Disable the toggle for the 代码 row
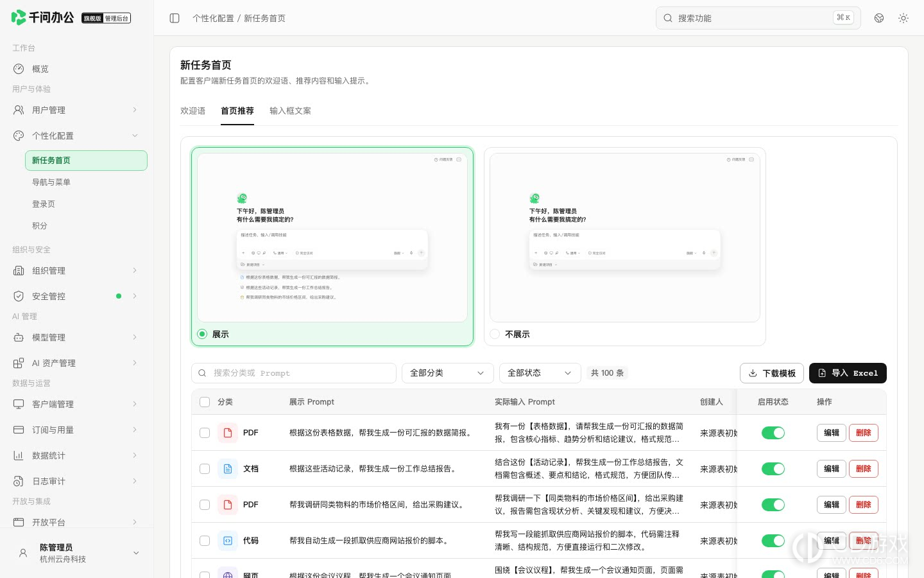This screenshot has height=578, width=924. pyautogui.click(x=773, y=541)
